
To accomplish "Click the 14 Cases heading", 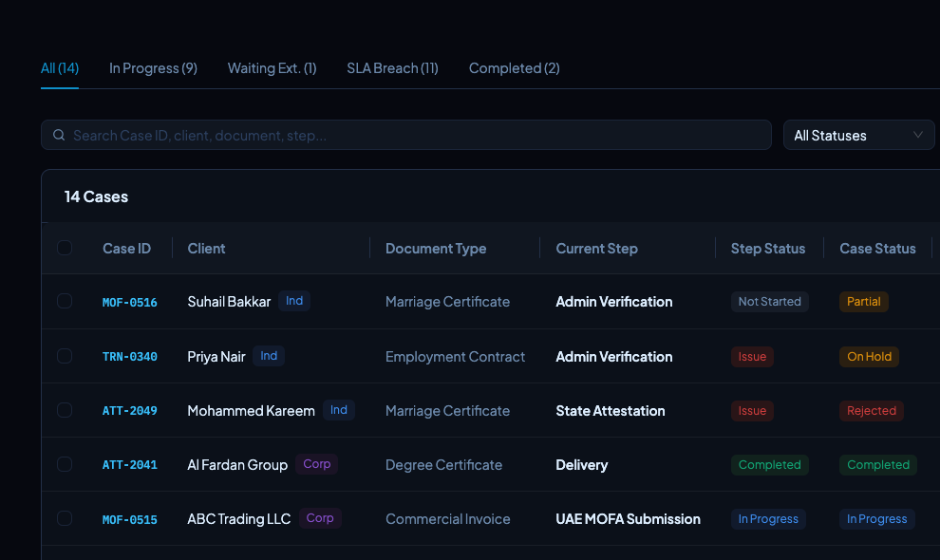I will [x=97, y=196].
